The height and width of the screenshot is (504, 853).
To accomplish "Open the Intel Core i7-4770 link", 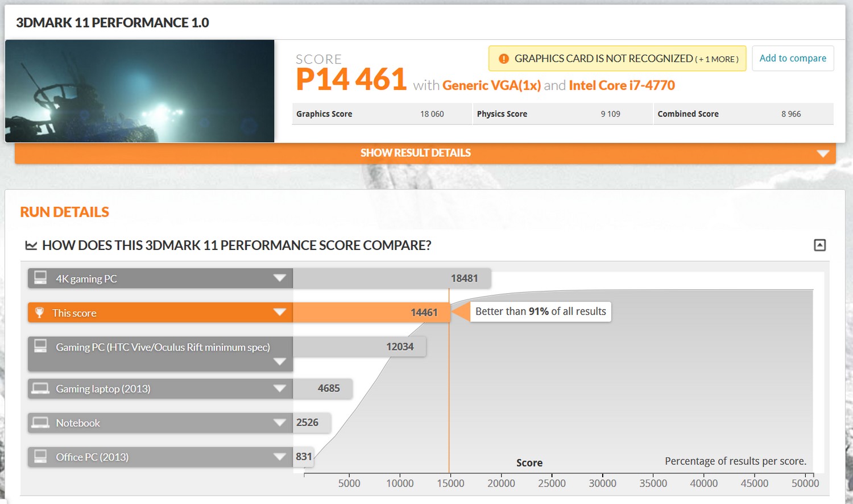I will click(622, 85).
